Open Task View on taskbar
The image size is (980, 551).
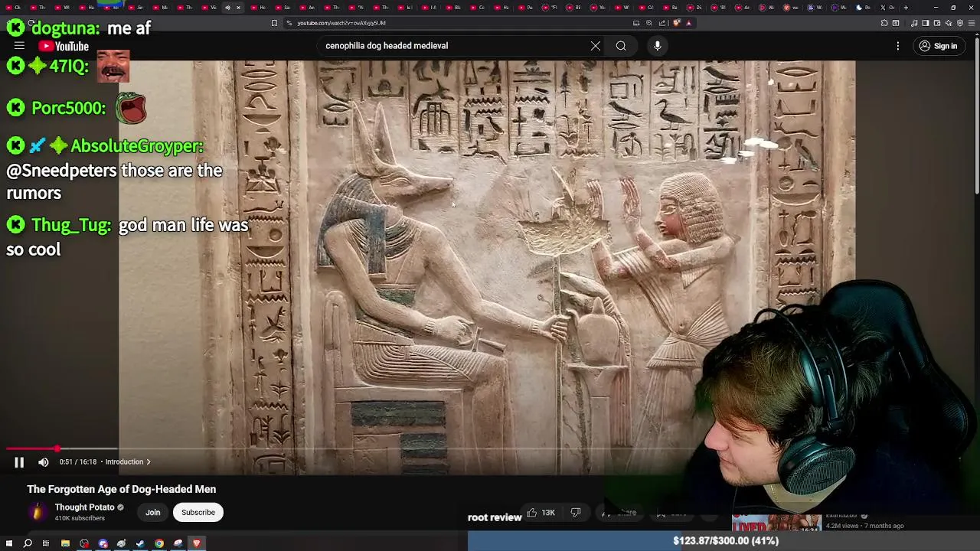46,543
